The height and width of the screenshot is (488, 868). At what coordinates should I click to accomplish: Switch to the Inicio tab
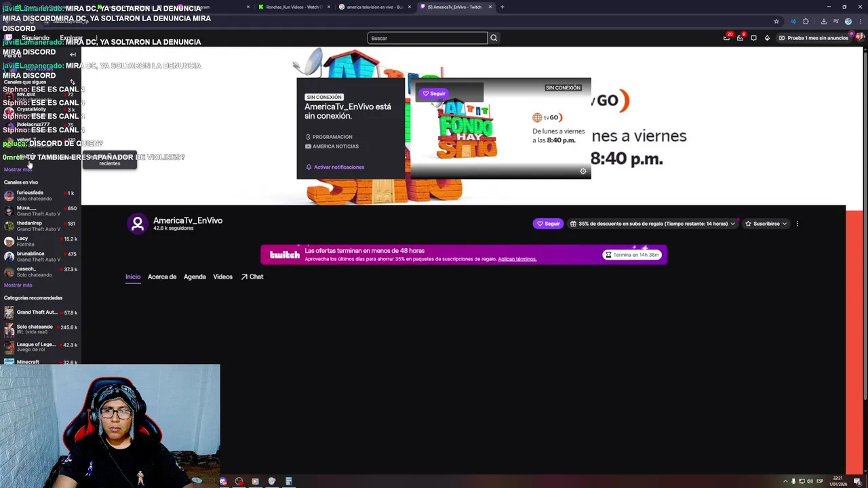point(133,277)
